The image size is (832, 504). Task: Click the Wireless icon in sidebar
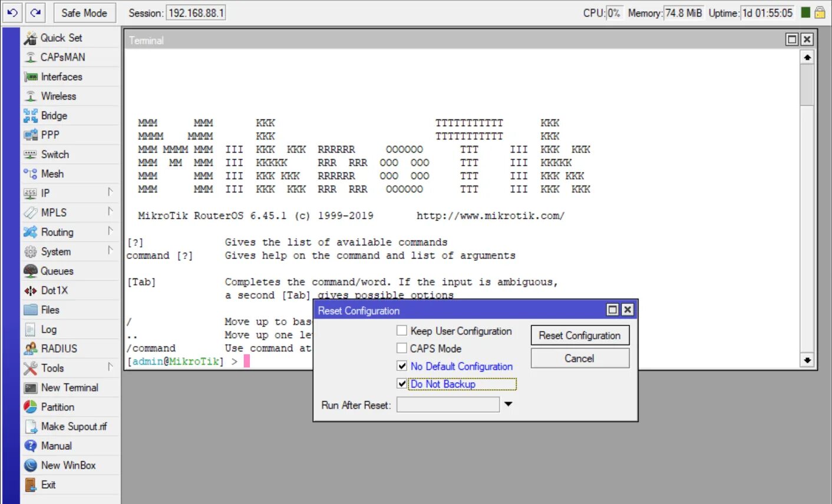31,97
